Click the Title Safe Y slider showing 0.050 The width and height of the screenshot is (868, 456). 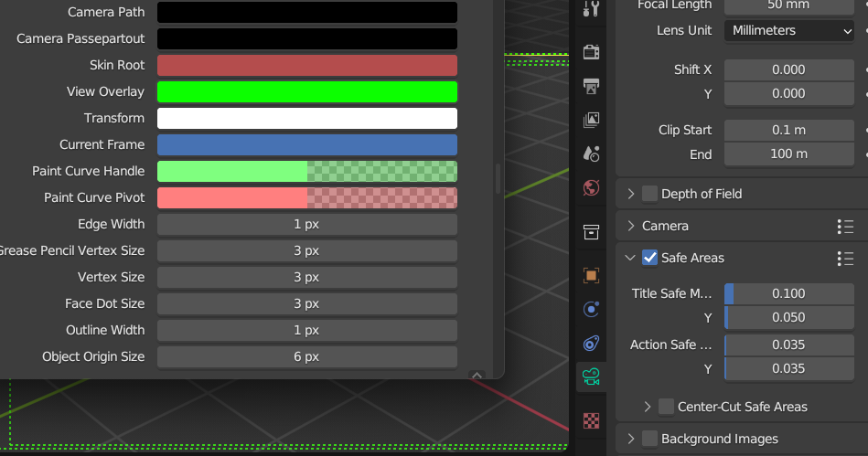tap(789, 318)
